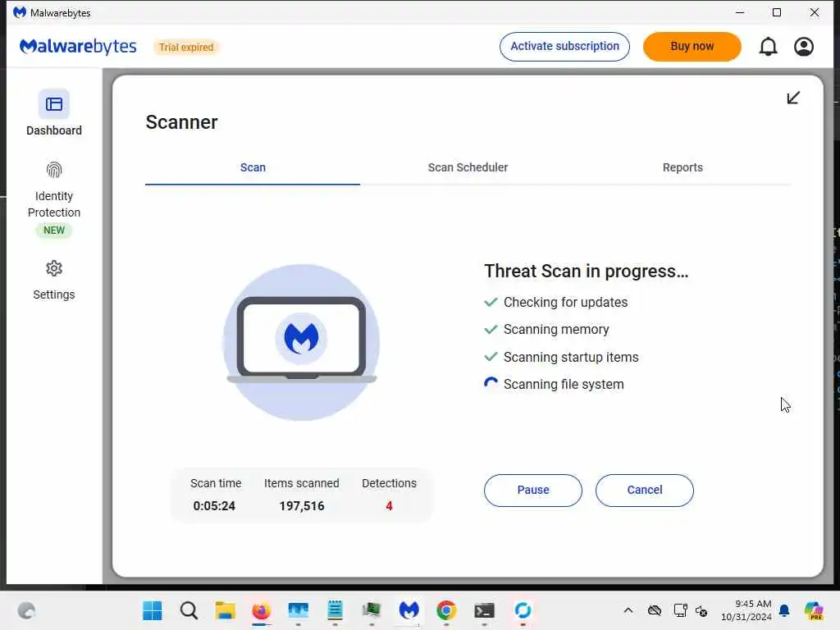This screenshot has height=630, width=840.
Task: Click the orange Buy now button
Action: click(x=692, y=47)
